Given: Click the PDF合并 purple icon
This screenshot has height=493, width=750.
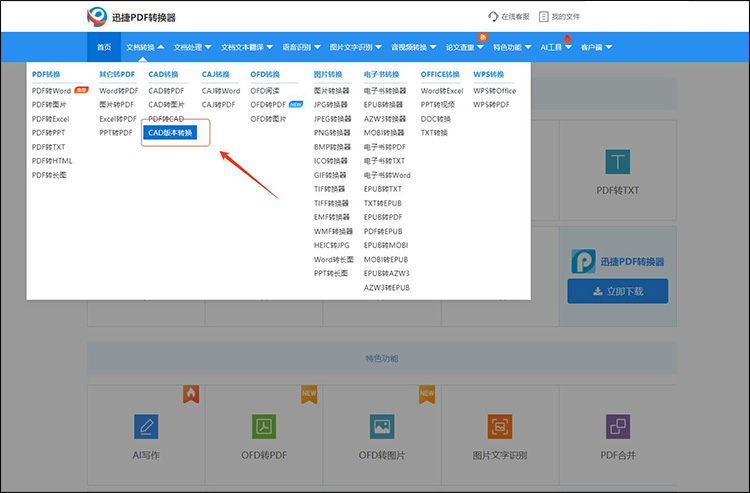Looking at the screenshot, I should coord(618,427).
